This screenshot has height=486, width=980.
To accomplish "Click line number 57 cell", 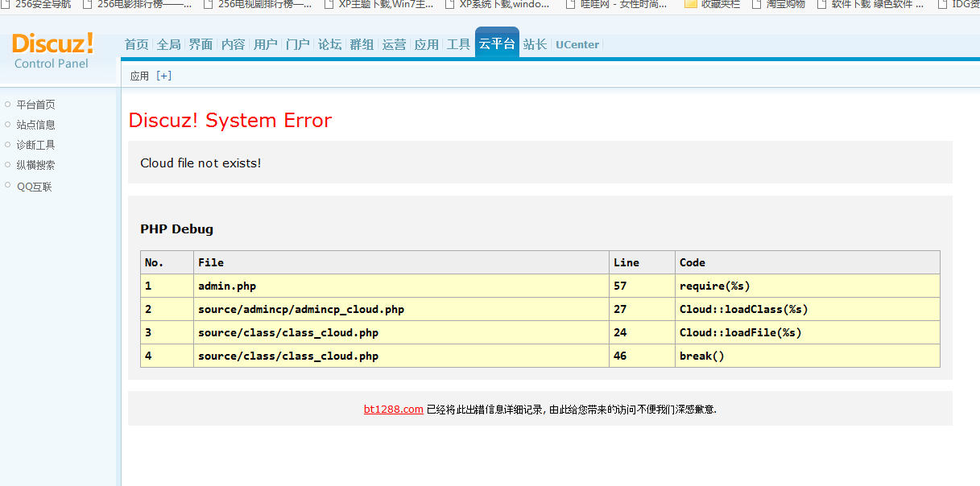I will [x=642, y=286].
